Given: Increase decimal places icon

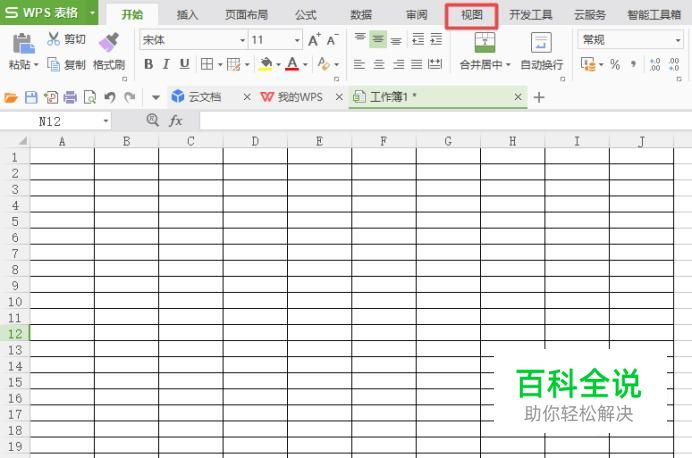Looking at the screenshot, I should [655, 64].
